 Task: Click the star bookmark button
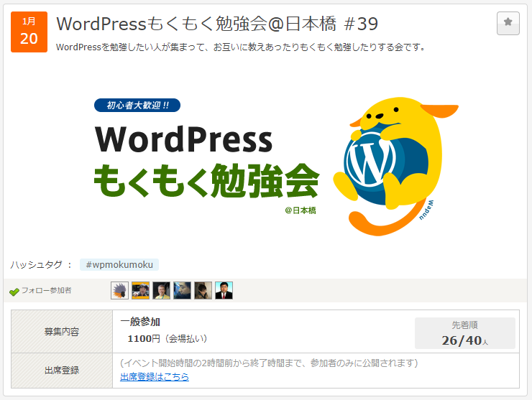(x=508, y=23)
